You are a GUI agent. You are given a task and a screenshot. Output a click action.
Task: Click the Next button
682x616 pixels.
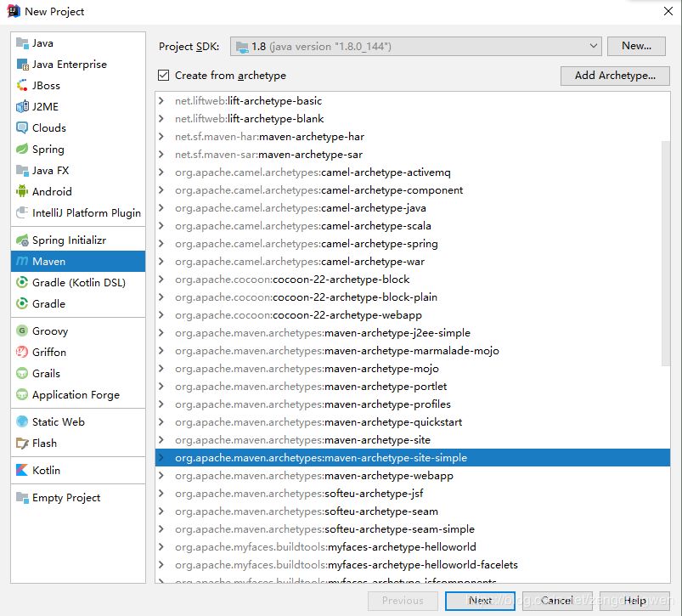[480, 601]
